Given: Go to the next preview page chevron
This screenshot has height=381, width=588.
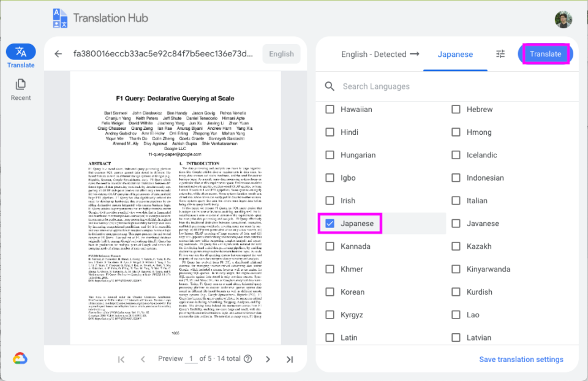Looking at the screenshot, I should [268, 359].
